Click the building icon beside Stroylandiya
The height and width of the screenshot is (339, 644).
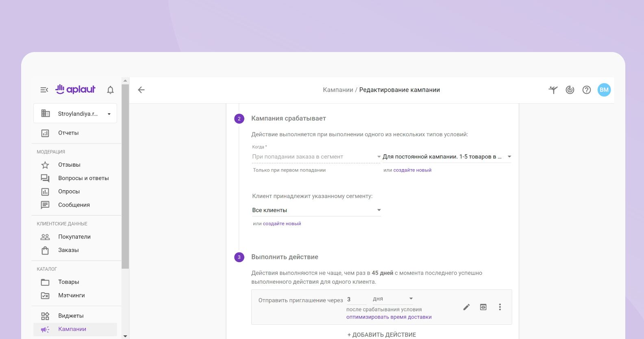pos(46,113)
